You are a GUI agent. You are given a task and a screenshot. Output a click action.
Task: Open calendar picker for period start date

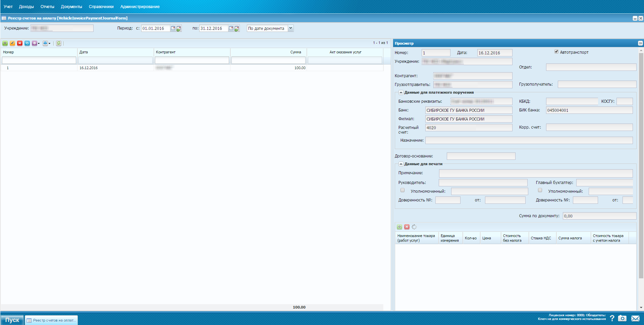[x=173, y=28]
